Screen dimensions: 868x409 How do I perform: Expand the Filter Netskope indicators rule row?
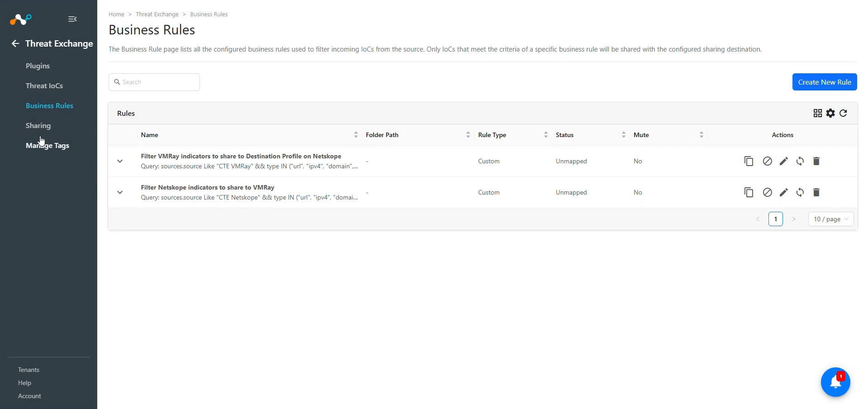[120, 192]
